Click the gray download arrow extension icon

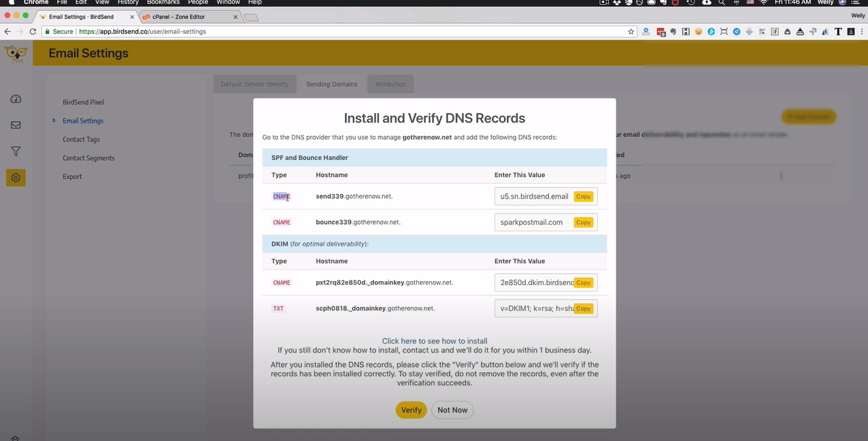(749, 31)
